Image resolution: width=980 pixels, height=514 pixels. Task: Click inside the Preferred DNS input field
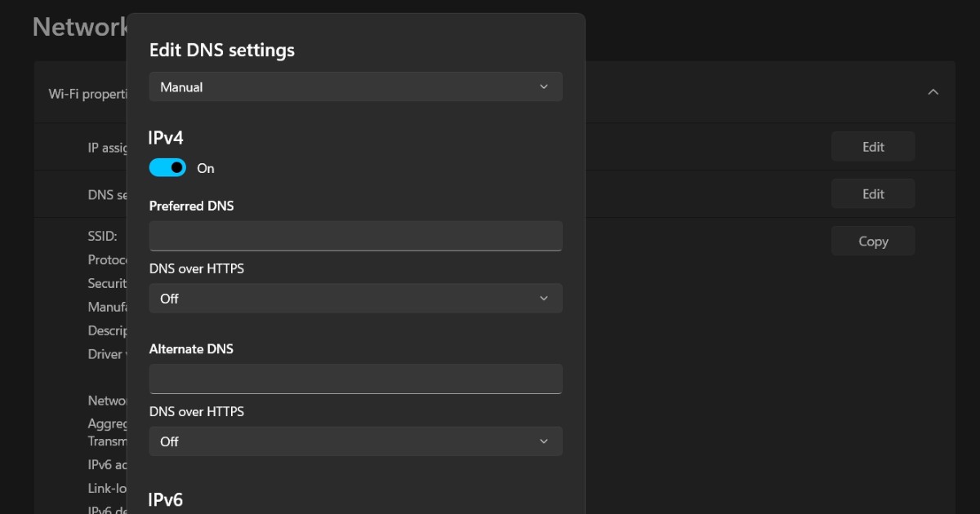[355, 235]
